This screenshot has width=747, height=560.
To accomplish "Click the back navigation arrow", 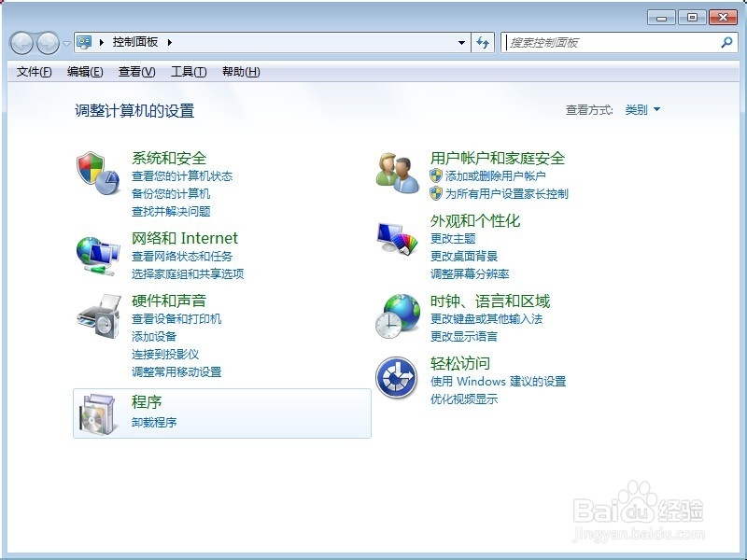I will point(21,41).
